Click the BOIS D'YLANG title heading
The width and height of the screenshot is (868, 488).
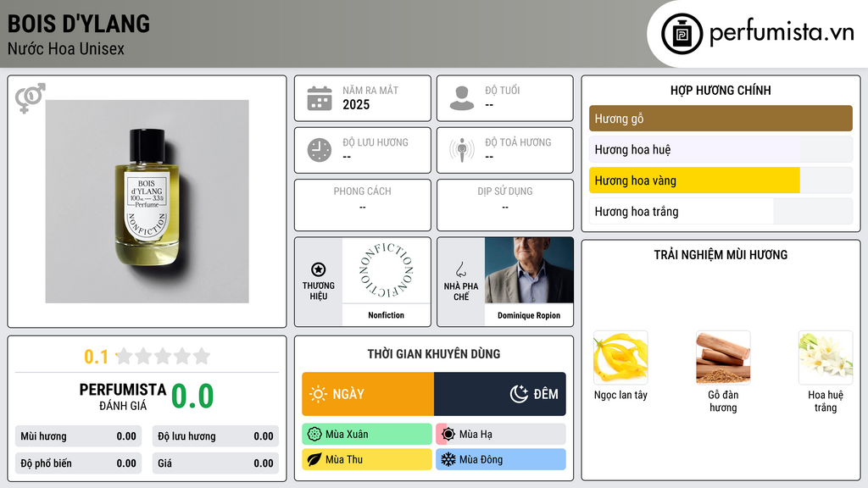79,24
